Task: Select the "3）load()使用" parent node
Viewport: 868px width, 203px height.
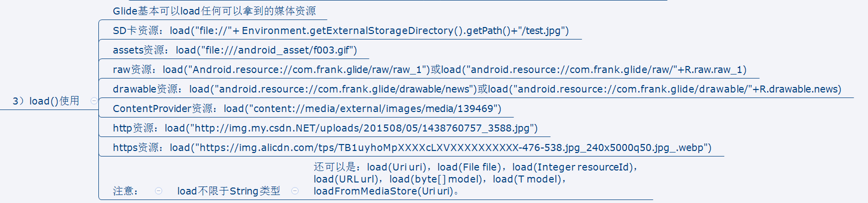Action: coord(46,101)
